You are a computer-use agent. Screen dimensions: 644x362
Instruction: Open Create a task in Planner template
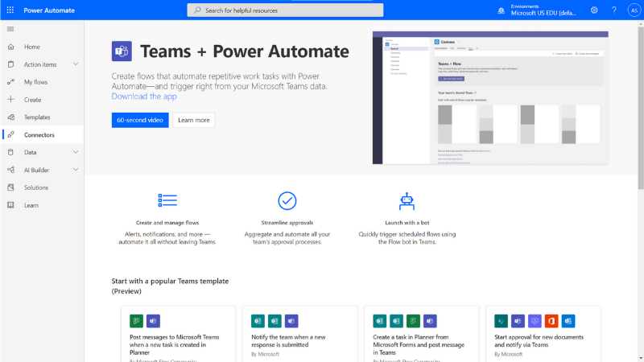point(419,344)
